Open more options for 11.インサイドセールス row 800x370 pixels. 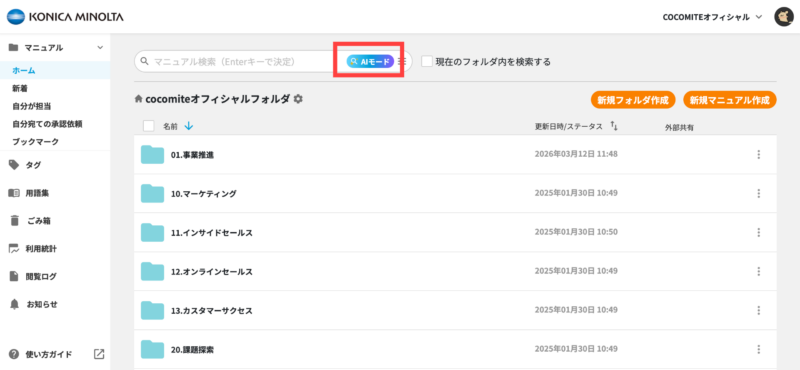(759, 232)
